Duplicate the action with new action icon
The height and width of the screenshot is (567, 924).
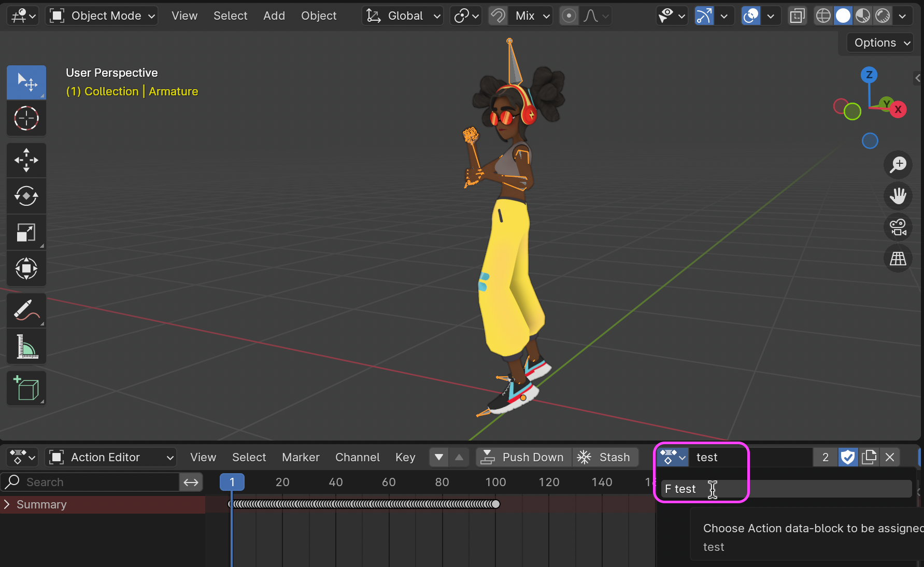pos(869,457)
